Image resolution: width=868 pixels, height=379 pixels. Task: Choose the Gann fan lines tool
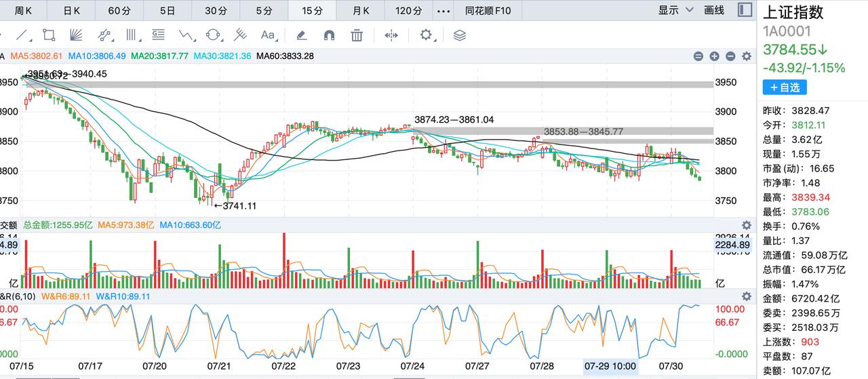click(x=77, y=35)
